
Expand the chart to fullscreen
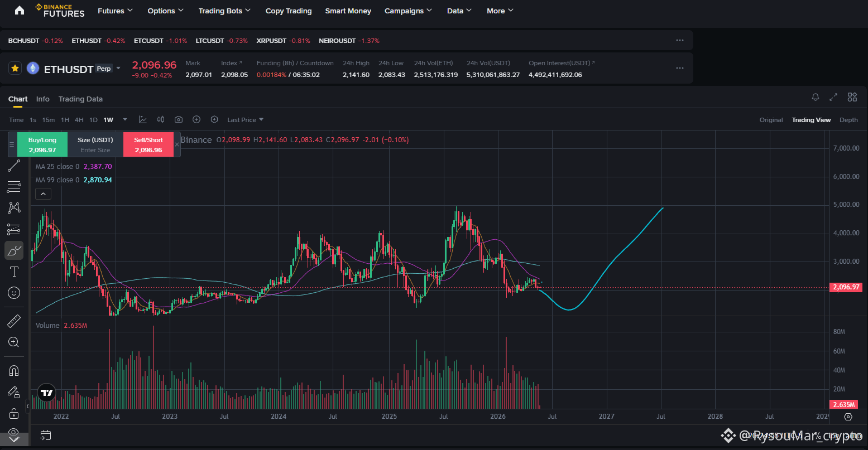point(833,97)
